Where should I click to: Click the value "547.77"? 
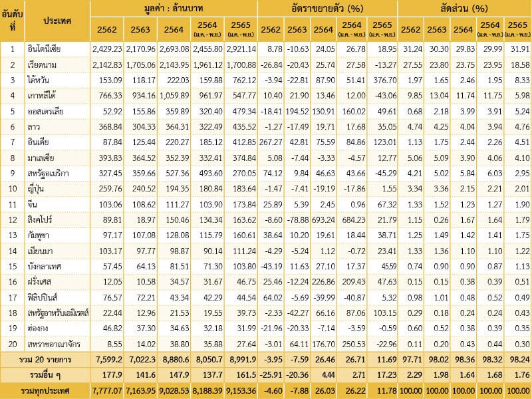click(x=245, y=96)
